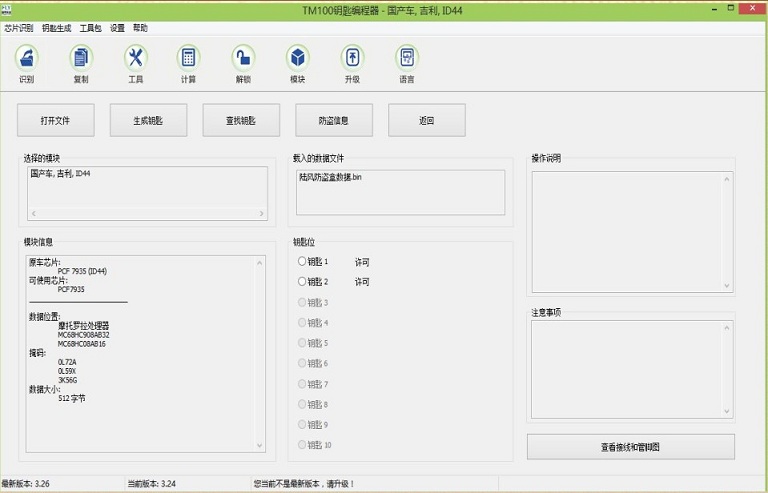This screenshot has height=493, width=768.
Task: Click the 识别 (identify) toolbar icon
Action: (26, 63)
